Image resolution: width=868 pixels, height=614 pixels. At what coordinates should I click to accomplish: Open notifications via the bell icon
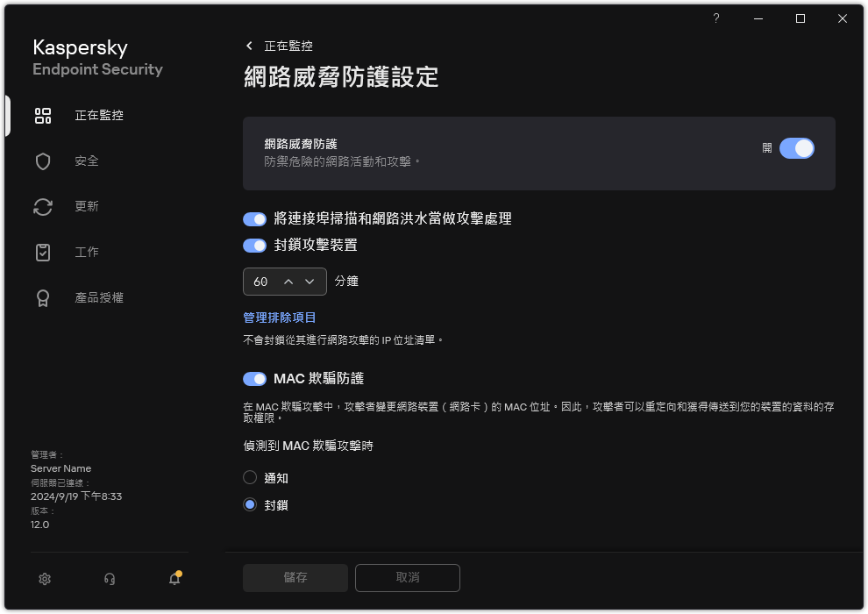(174, 579)
